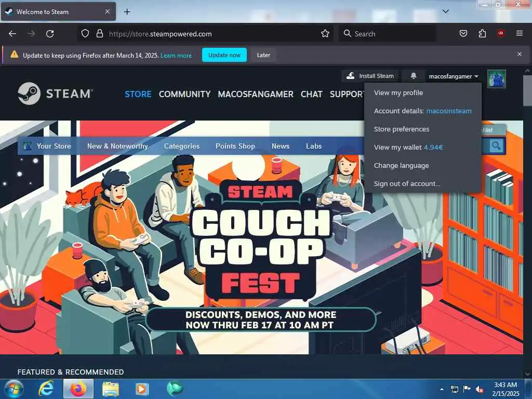Collapse the macosfangamer account dropdown
Image resolution: width=532 pixels, height=399 pixels.
coord(453,77)
